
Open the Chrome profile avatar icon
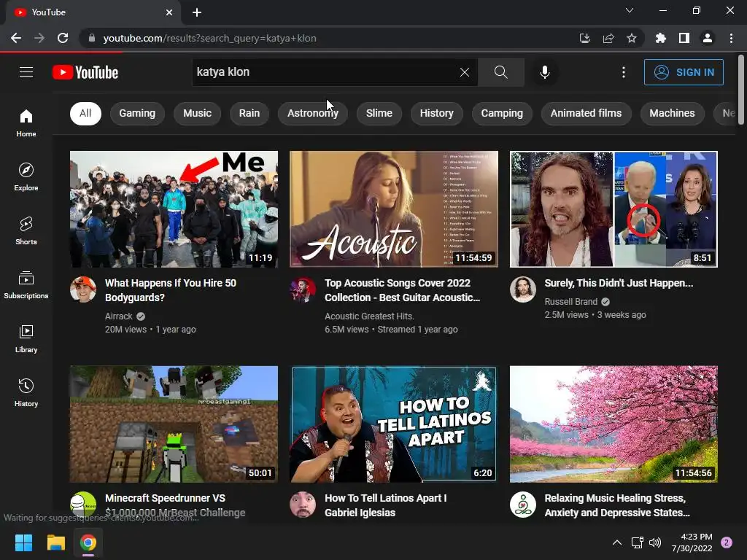(708, 38)
